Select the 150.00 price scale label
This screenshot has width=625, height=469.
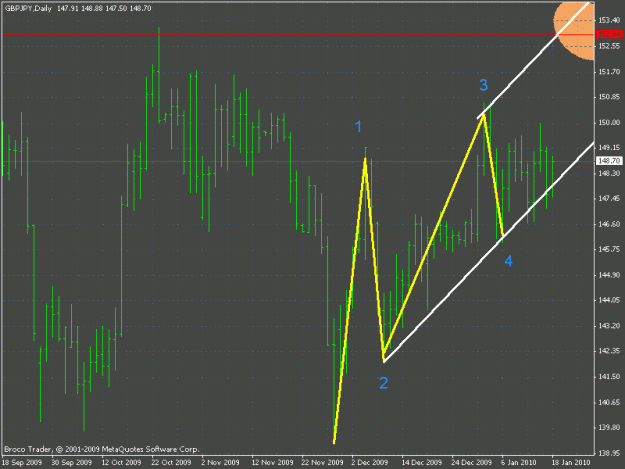click(609, 123)
